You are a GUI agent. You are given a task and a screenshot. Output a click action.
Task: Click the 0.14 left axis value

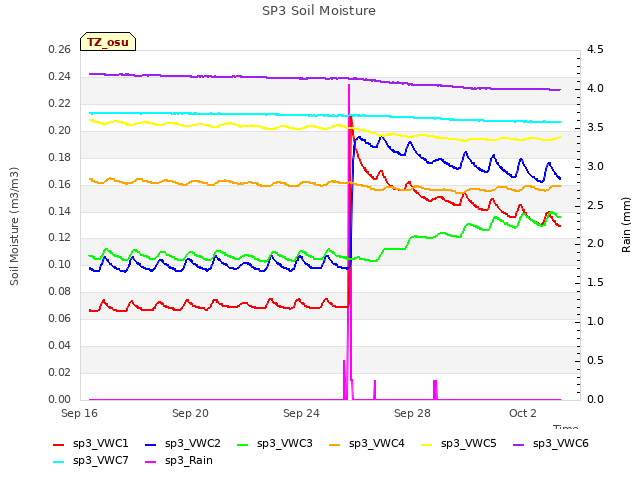pos(60,211)
